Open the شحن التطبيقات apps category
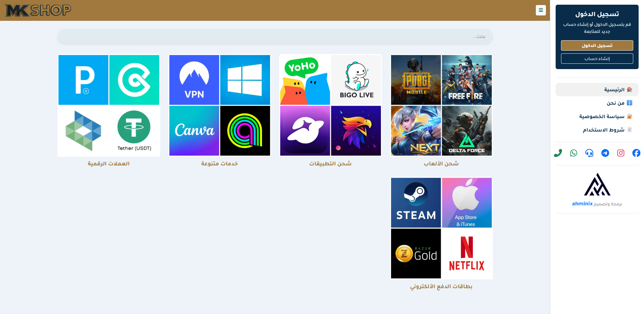Screen dimensions: 644x314 pyautogui.click(x=330, y=105)
